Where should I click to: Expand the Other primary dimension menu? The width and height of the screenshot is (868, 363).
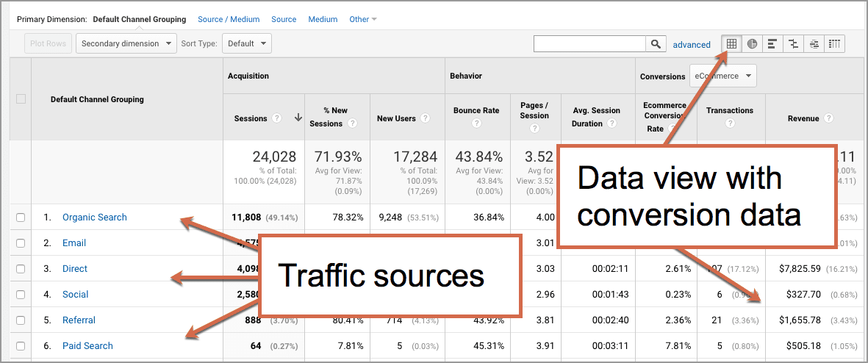coord(362,19)
